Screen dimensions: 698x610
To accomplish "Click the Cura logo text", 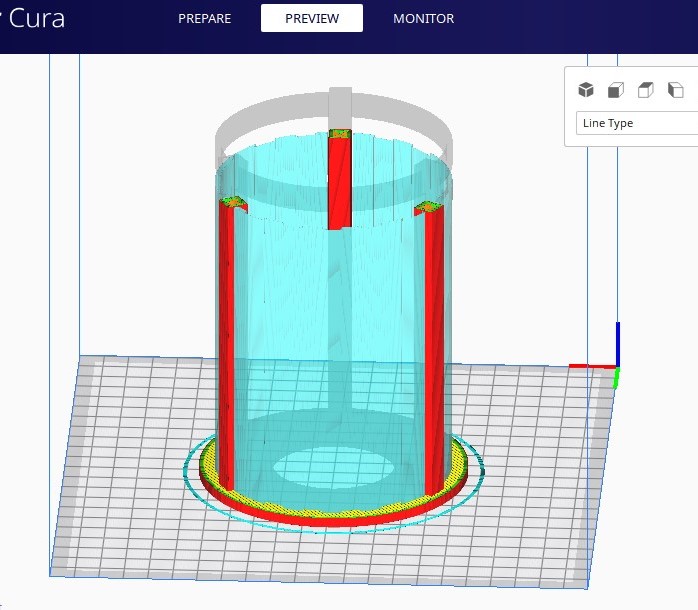I will click(35, 19).
